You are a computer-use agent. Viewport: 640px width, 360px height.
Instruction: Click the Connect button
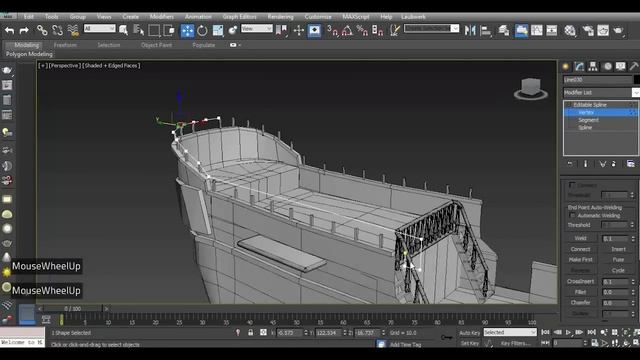[580, 249]
